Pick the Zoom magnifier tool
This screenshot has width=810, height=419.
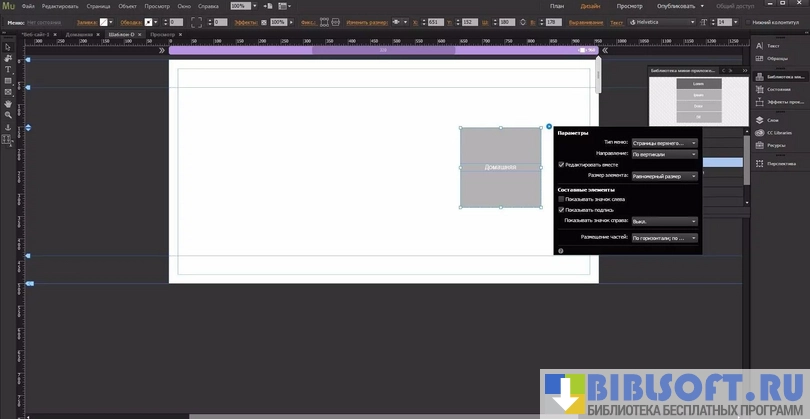coord(8,115)
